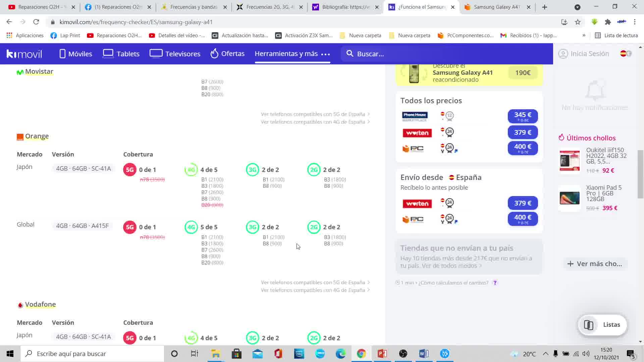Open the Listas compare button
The height and width of the screenshot is (362, 644).
point(602,325)
